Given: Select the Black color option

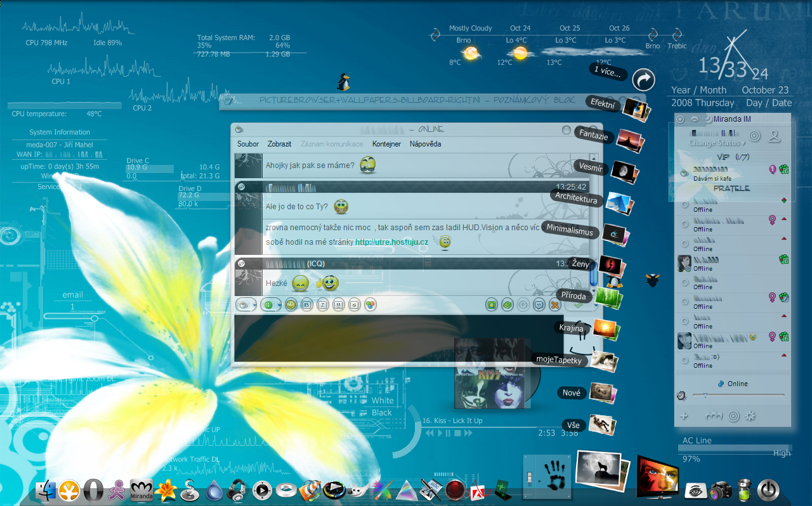Looking at the screenshot, I should tap(382, 413).
